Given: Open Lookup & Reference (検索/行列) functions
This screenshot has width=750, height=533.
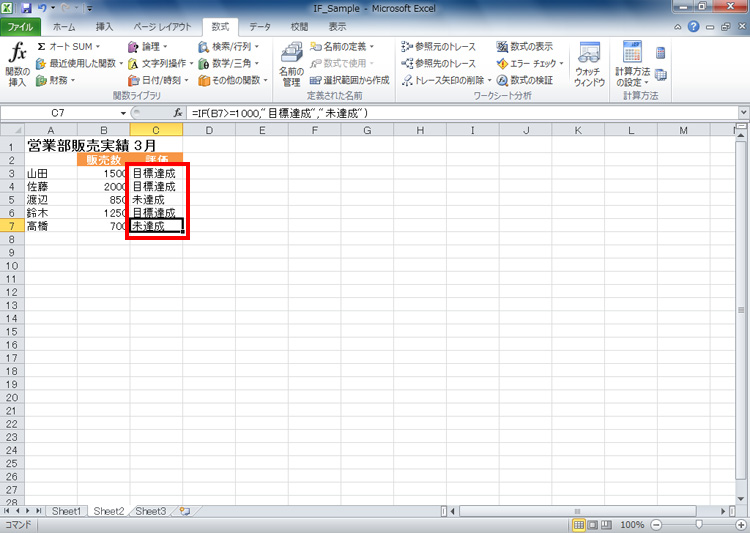Looking at the screenshot, I should pyautogui.click(x=229, y=46).
